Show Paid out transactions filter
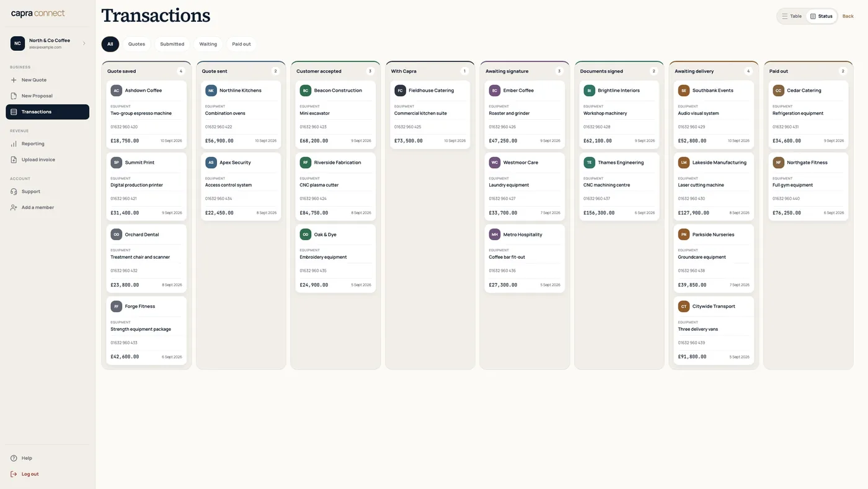Image resolution: width=868 pixels, height=489 pixels. 242,44
